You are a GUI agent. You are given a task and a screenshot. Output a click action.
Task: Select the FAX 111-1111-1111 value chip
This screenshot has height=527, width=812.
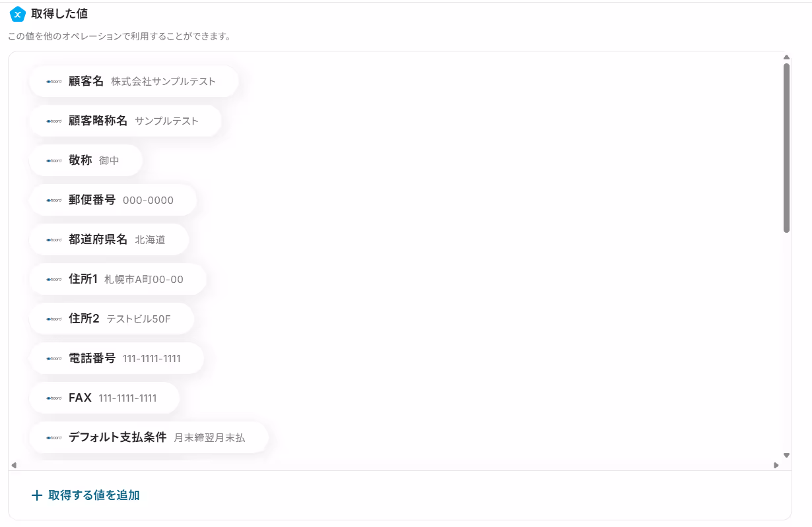click(x=104, y=398)
